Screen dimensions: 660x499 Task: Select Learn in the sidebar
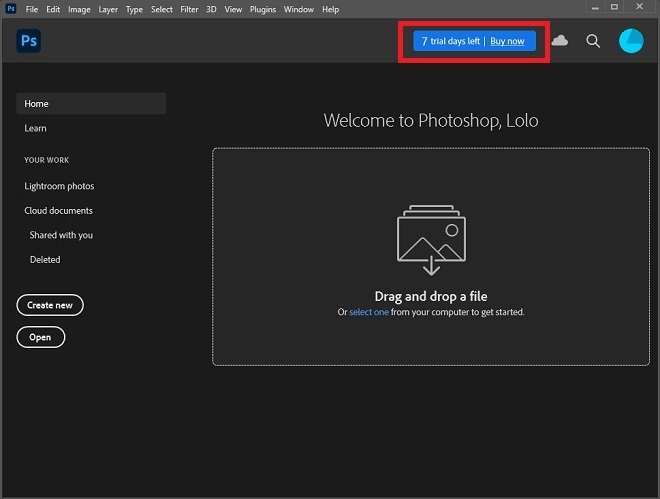point(35,128)
